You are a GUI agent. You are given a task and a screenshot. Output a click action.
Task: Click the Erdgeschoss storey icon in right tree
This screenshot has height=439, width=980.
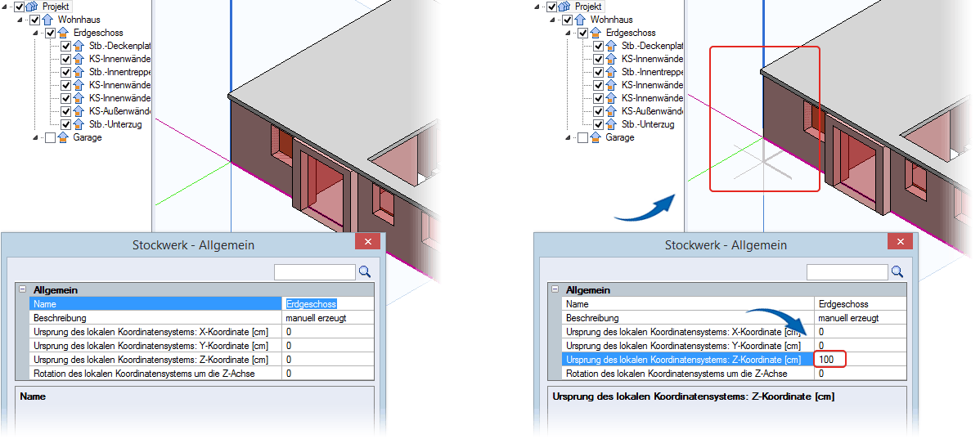595,33
